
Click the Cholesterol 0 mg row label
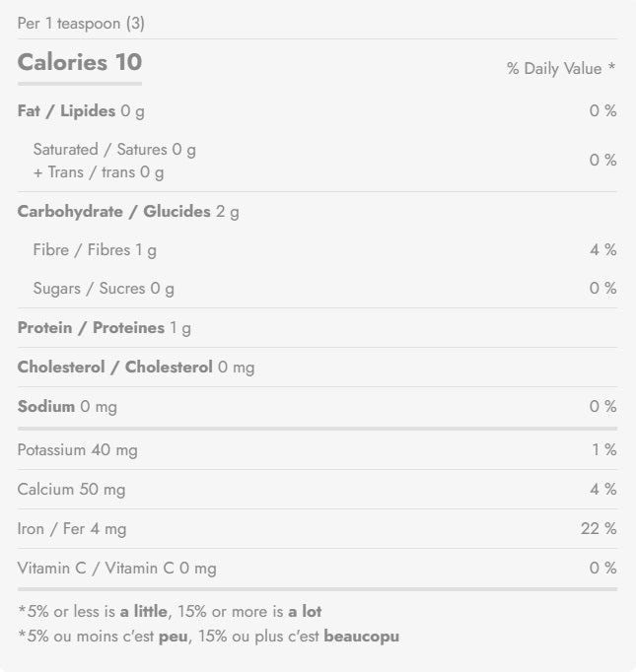tap(136, 368)
